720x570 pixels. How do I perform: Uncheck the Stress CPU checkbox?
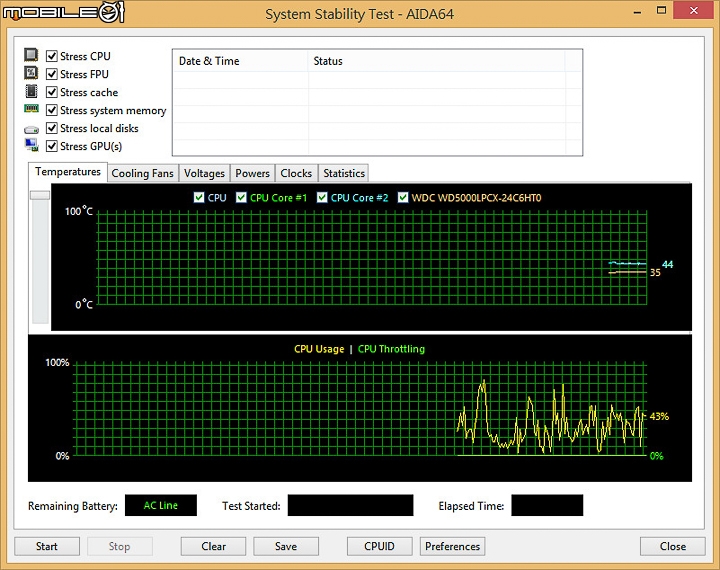[x=52, y=56]
